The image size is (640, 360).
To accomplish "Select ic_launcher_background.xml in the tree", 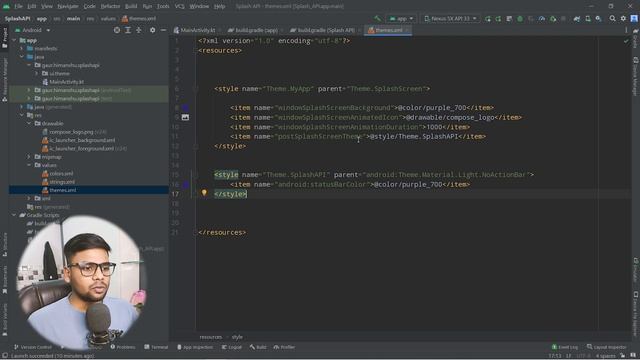I will (82, 140).
